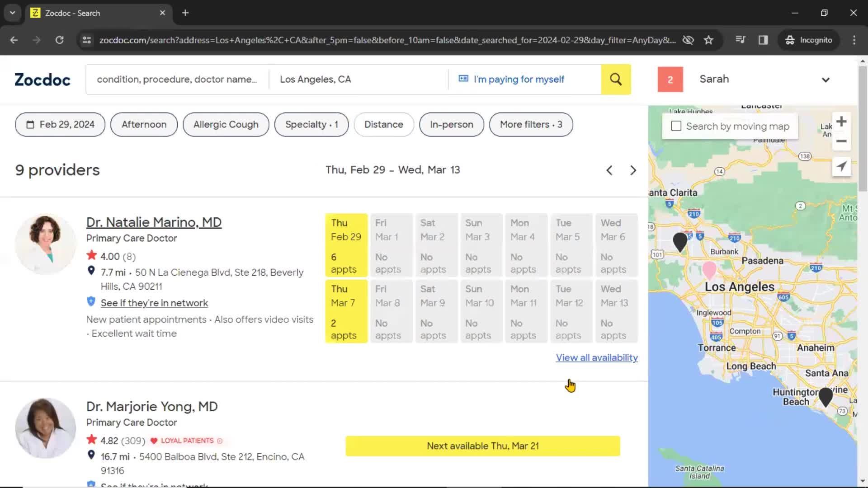Click the Incognito profile button
Viewport: 868px width, 488px height.
click(x=809, y=40)
